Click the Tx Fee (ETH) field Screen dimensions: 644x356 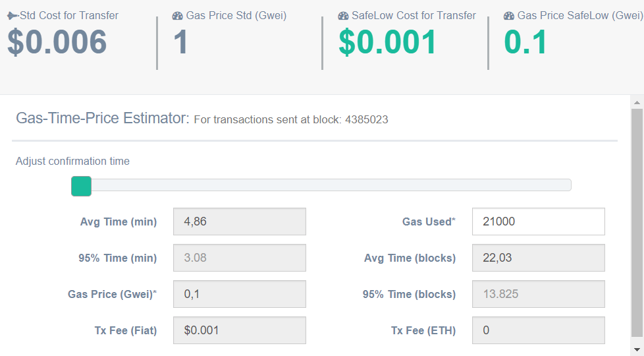[x=538, y=330]
